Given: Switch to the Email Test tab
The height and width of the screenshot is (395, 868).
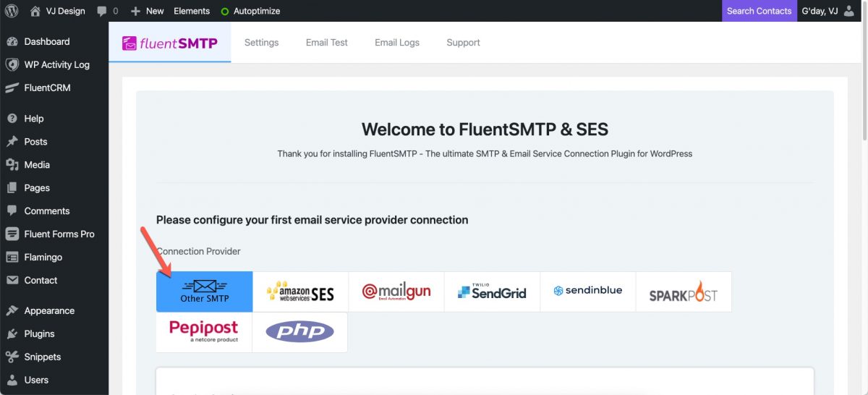Looking at the screenshot, I should coord(326,43).
